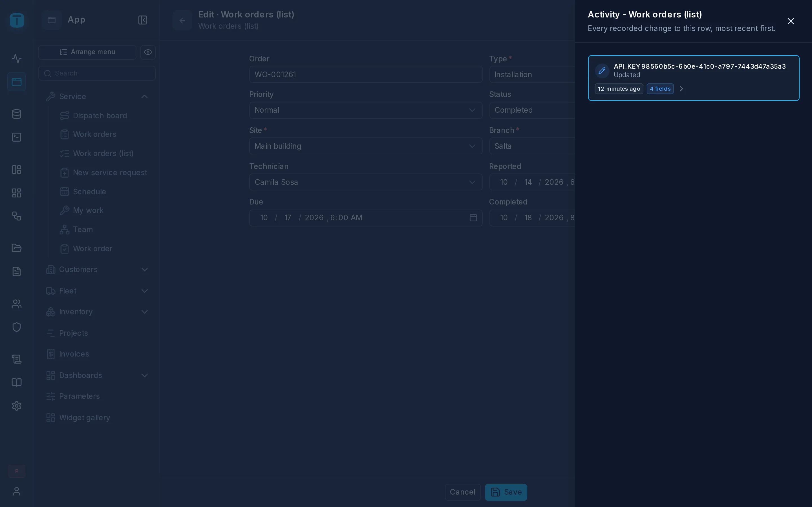Open the settings gear icon
This screenshot has width=812, height=507.
16,406
